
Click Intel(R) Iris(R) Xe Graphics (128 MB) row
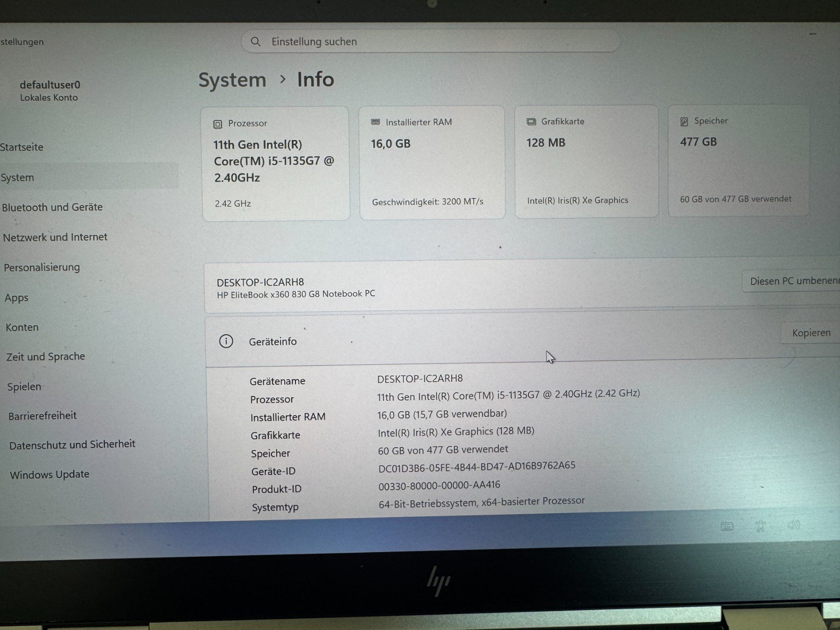456,432
